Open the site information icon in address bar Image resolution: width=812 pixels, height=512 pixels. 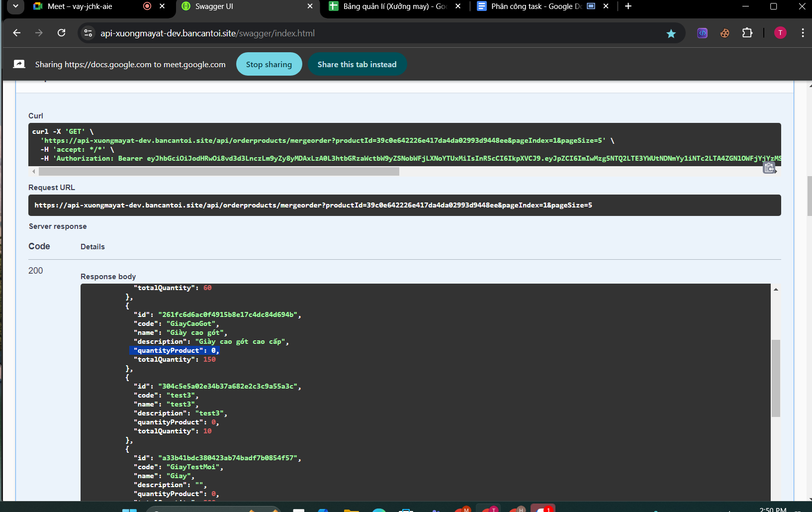[x=88, y=33]
